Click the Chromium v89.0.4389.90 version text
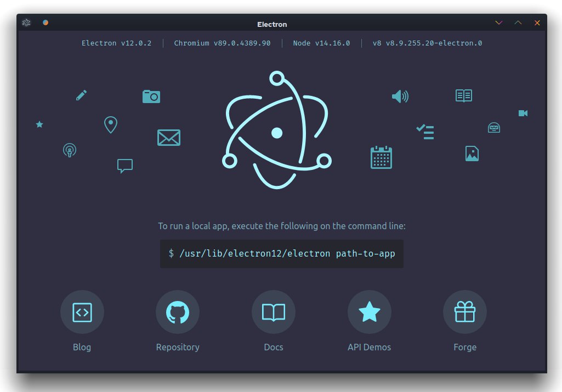The image size is (562, 392). (x=222, y=43)
